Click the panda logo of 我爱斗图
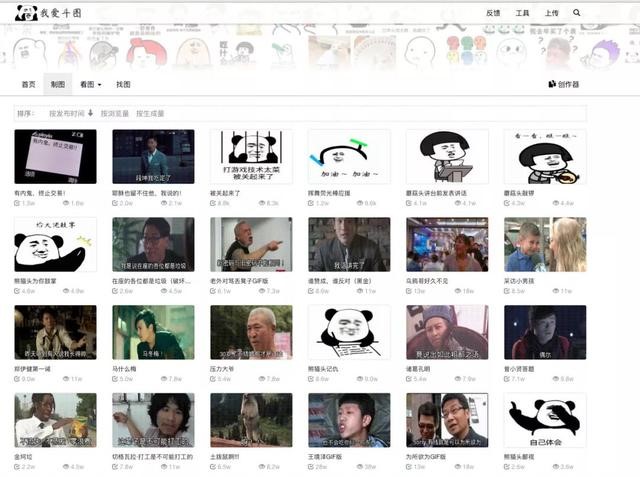This screenshot has height=477, width=640. coord(26,13)
